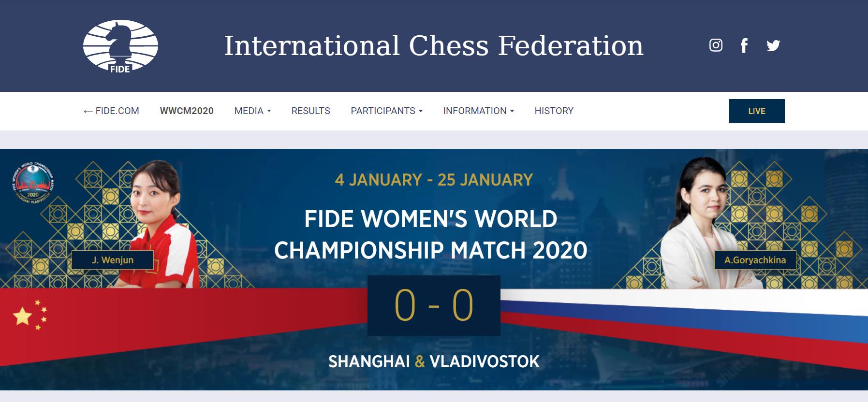Expand the INFORMATION dropdown menu
This screenshot has width=868, height=402.
[478, 111]
